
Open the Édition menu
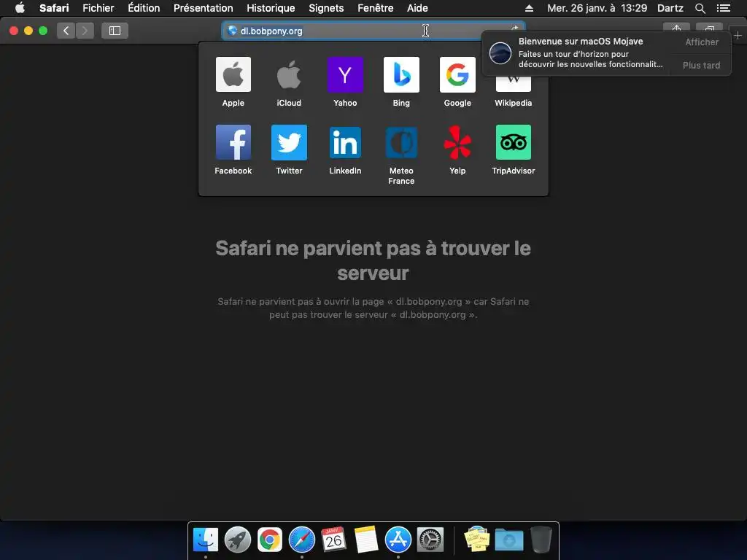pos(144,8)
